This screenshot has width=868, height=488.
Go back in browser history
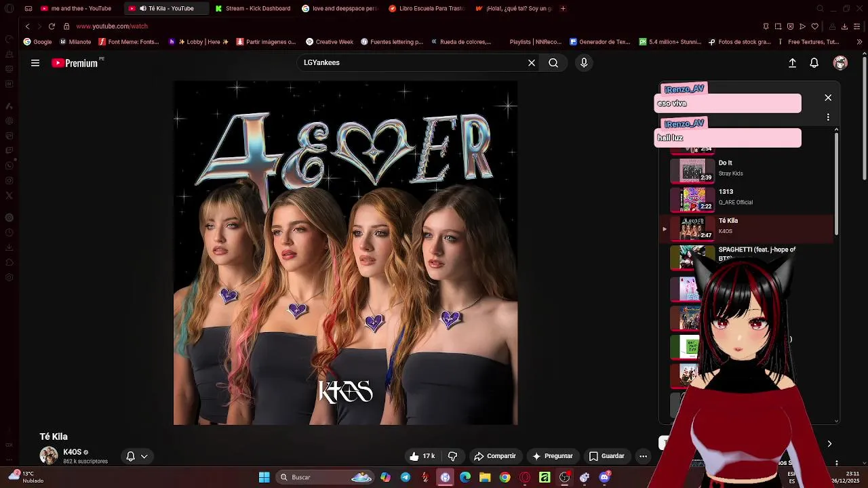(27, 26)
